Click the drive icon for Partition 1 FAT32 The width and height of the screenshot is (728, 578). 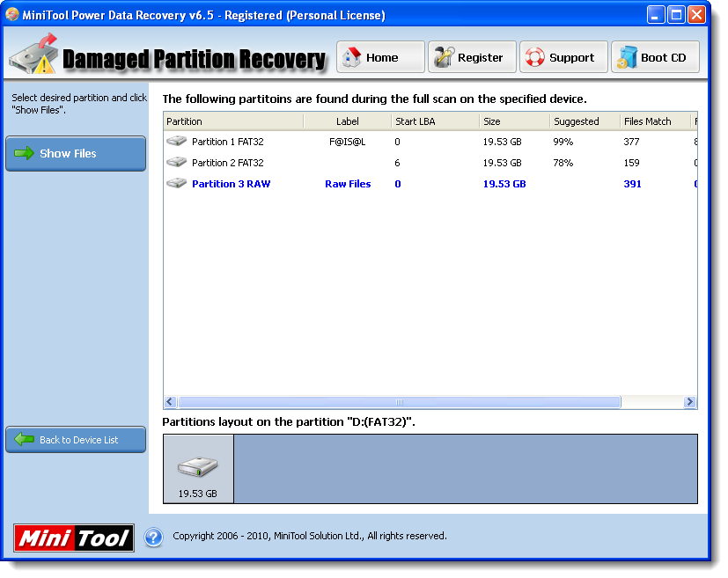pos(176,141)
